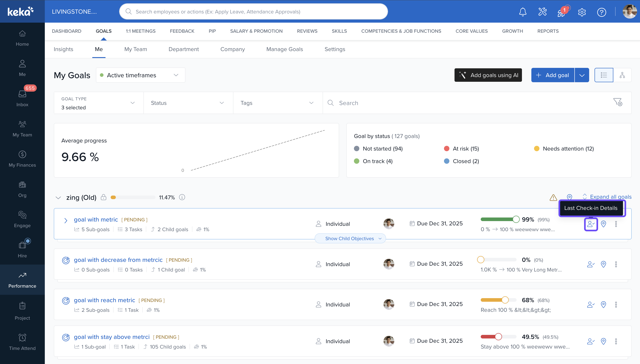Image resolution: width=640 pixels, height=364 pixels.
Task: Open the info icon next to 11.47%
Action: [x=182, y=197]
